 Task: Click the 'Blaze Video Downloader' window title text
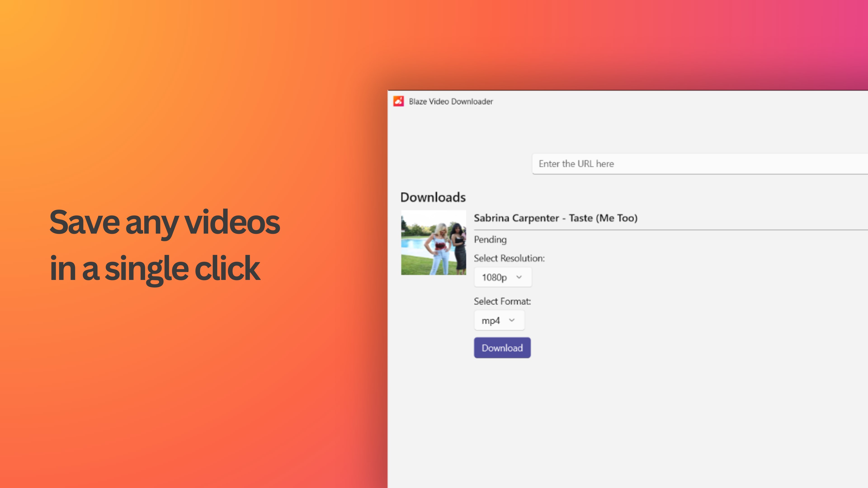coord(451,101)
